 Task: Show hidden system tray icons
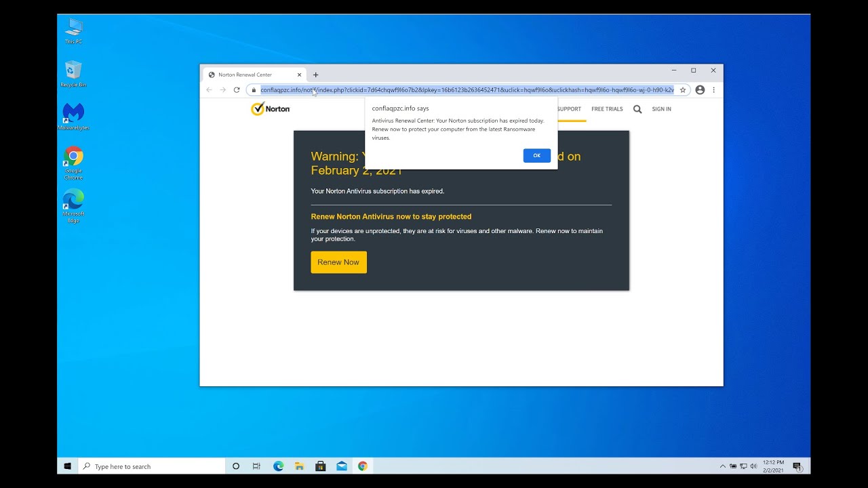coord(723,466)
